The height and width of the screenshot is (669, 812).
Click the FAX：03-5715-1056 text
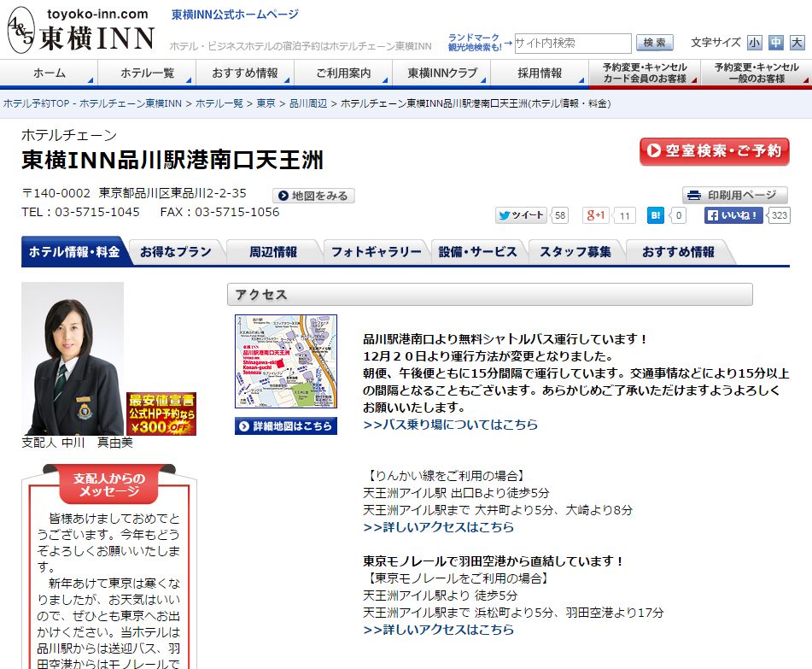pyautogui.click(x=219, y=212)
